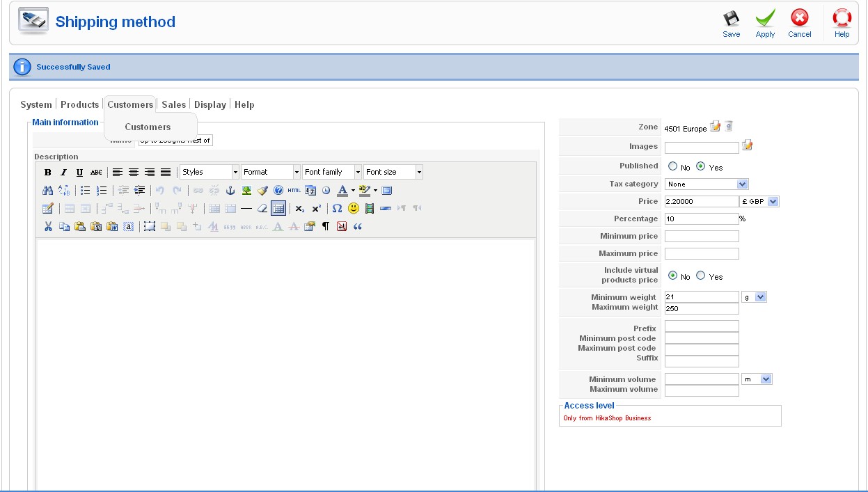This screenshot has height=492, width=868.
Task: Open the Sales menu
Action: click(173, 104)
